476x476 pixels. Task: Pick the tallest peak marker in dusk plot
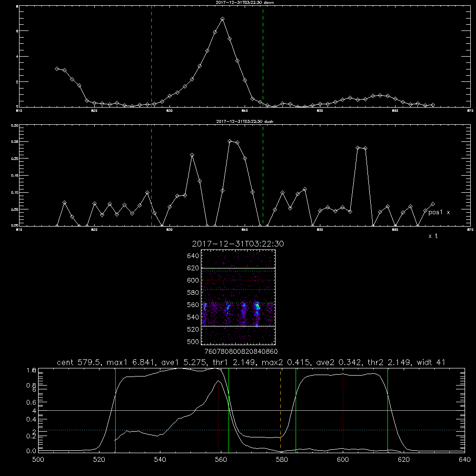click(x=230, y=141)
